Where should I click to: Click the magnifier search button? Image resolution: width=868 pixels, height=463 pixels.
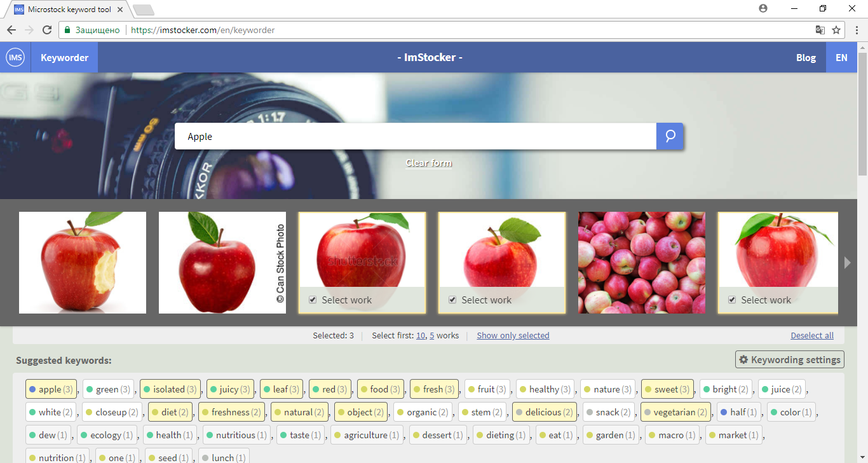tap(670, 136)
